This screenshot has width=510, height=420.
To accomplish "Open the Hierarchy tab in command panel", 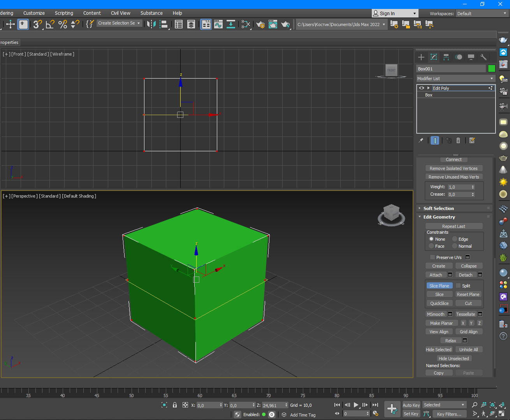I will click(x=446, y=57).
